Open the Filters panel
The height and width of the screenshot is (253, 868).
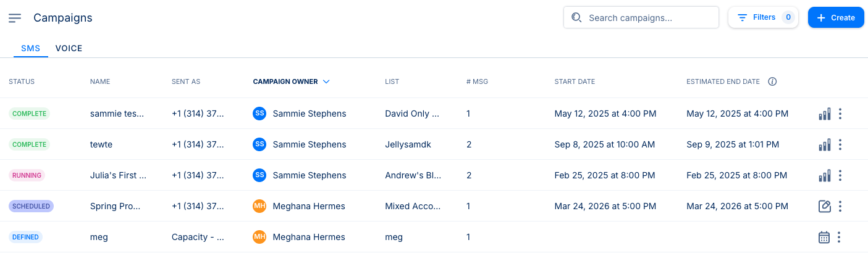763,18
